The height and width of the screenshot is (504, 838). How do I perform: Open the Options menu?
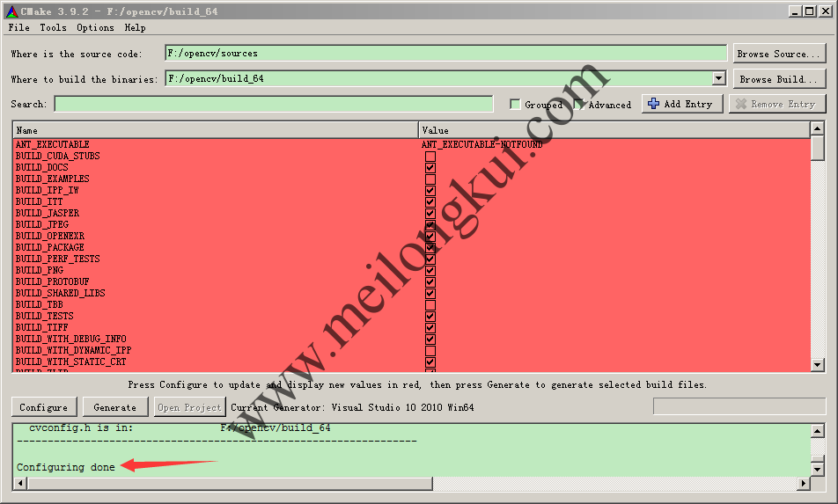(x=95, y=28)
